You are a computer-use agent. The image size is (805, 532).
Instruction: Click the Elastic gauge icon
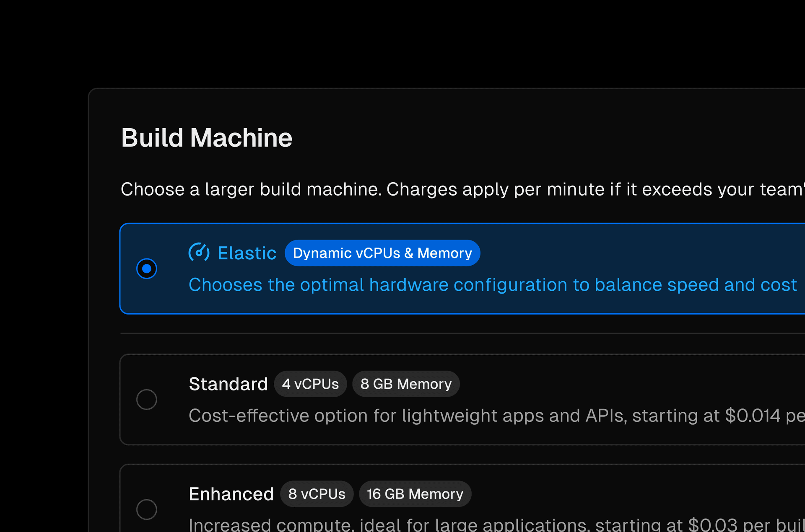coord(199,252)
